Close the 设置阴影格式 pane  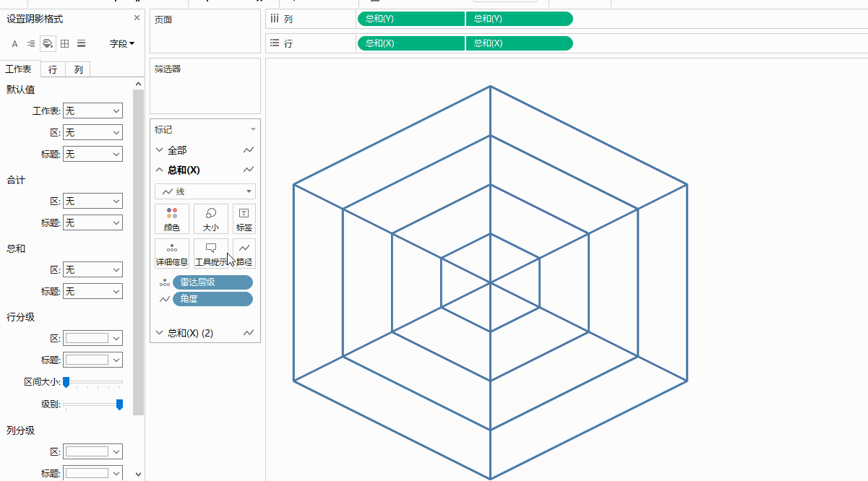point(137,18)
